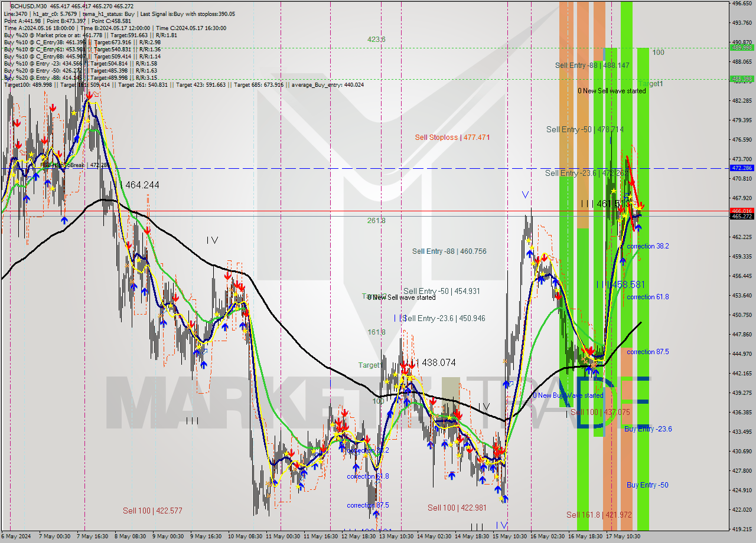Click the 419.215 price axis value

[742, 529]
